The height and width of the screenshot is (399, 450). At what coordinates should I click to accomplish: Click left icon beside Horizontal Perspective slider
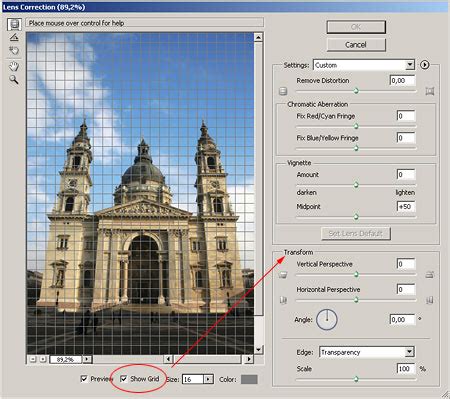click(x=283, y=300)
